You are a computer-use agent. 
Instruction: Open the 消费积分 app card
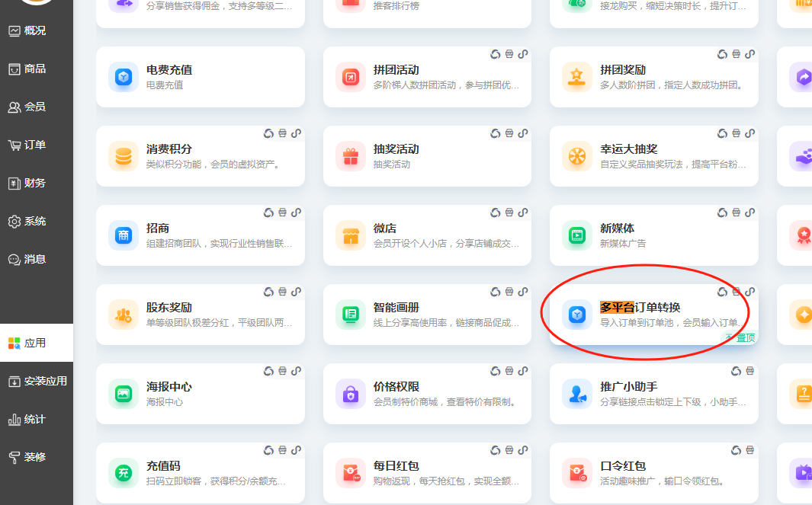[201, 156]
